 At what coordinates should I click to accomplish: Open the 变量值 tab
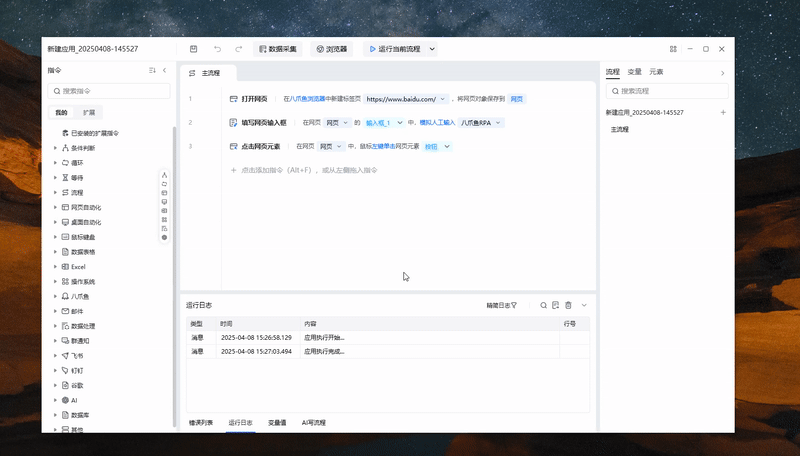(x=277, y=422)
